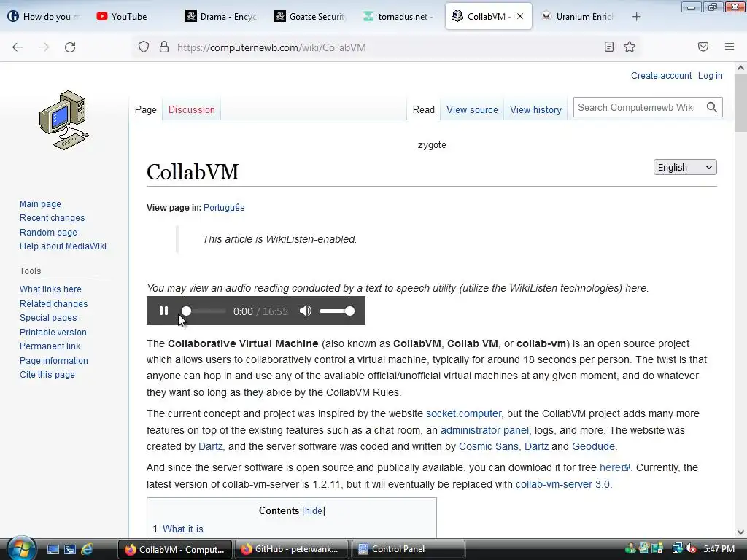This screenshot has width=747, height=560.
Task: Reload the current page
Action: tap(70, 47)
